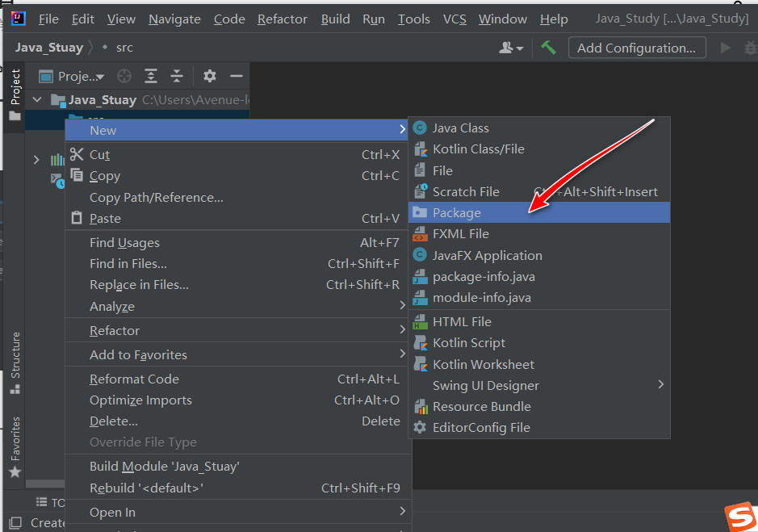Open the Tools menu
This screenshot has width=758, height=532.
pos(414,19)
